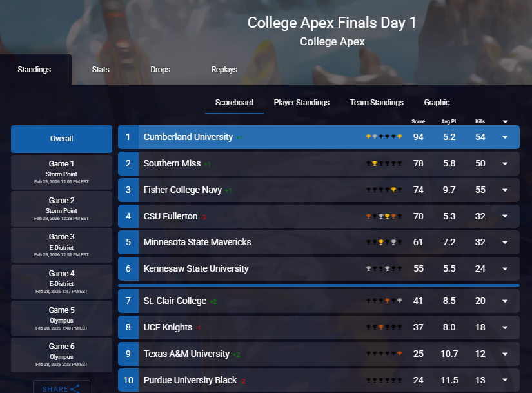The image size is (532, 393).
Task: Expand the Southern Miss row details
Action: [x=505, y=164]
